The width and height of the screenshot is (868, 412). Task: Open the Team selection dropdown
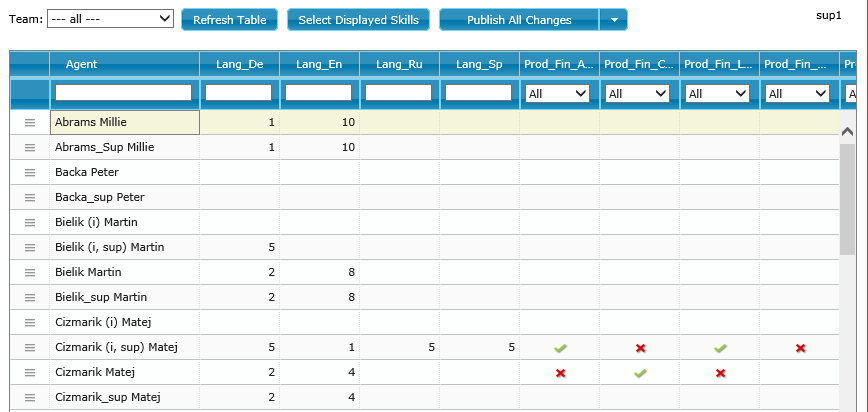pyautogui.click(x=110, y=19)
